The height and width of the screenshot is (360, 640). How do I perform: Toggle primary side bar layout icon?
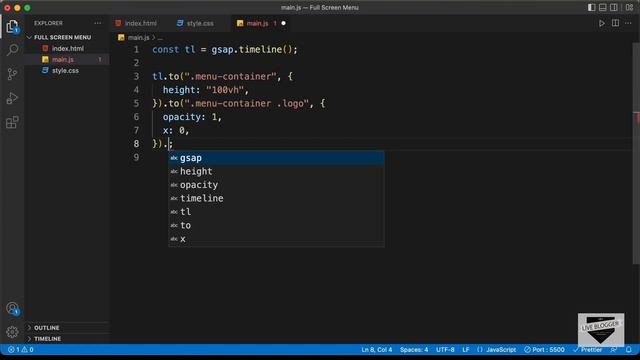pyautogui.click(x=591, y=7)
